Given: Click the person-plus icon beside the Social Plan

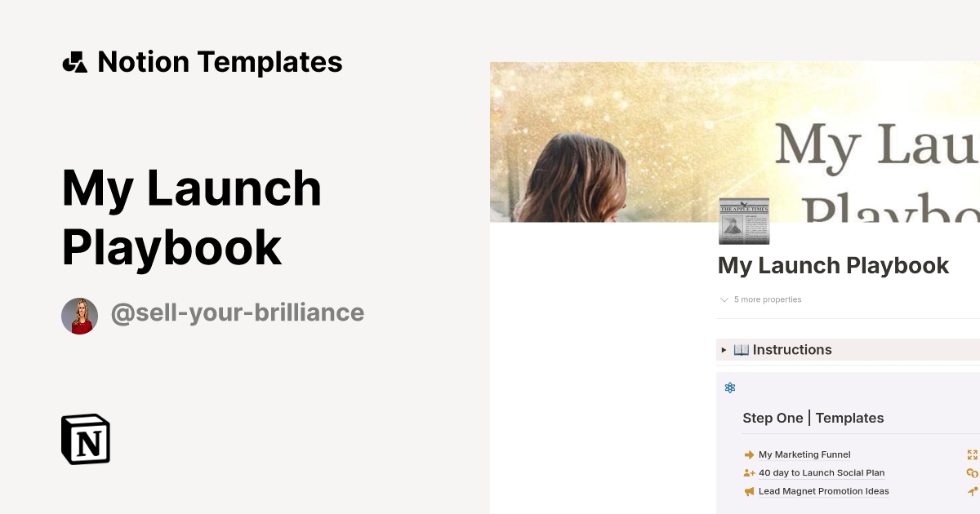Looking at the screenshot, I should pyautogui.click(x=749, y=472).
